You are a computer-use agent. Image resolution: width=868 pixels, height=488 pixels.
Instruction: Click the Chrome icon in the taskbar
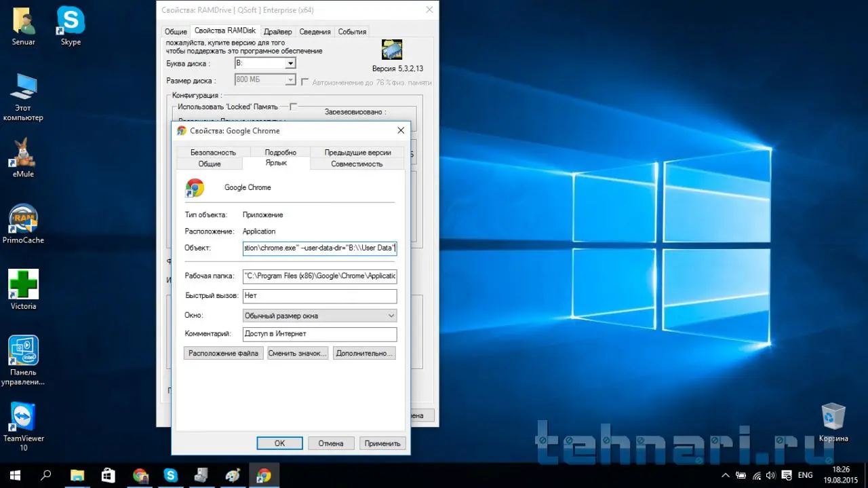tap(140, 475)
